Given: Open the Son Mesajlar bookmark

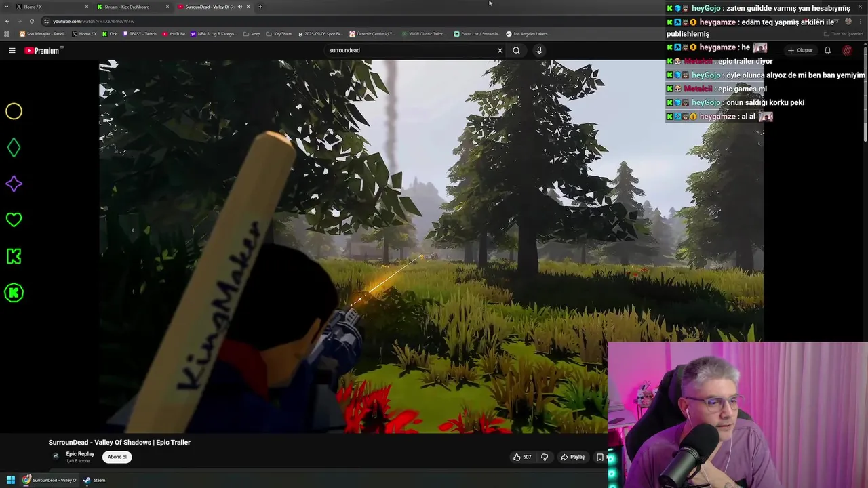Looking at the screenshot, I should point(43,34).
